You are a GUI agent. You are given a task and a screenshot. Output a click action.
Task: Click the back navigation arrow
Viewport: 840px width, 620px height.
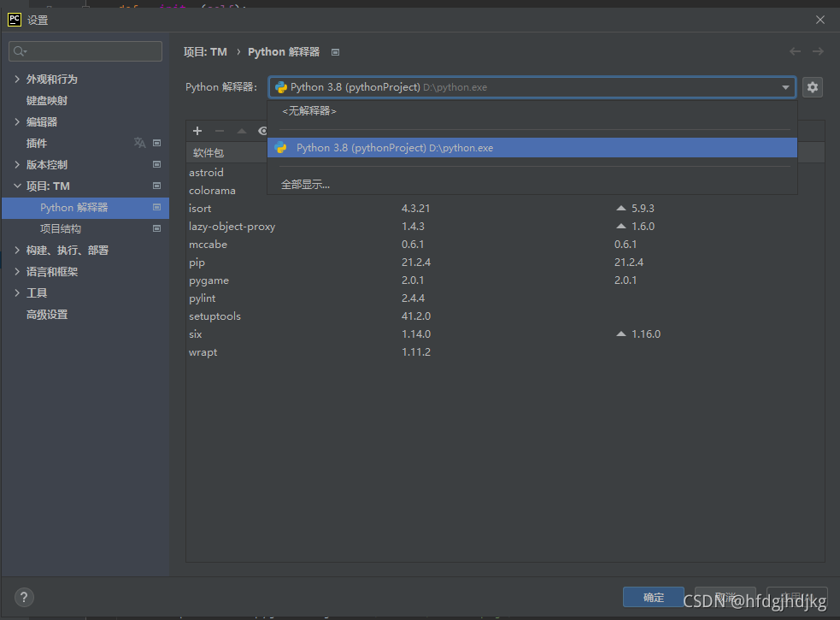pos(795,51)
